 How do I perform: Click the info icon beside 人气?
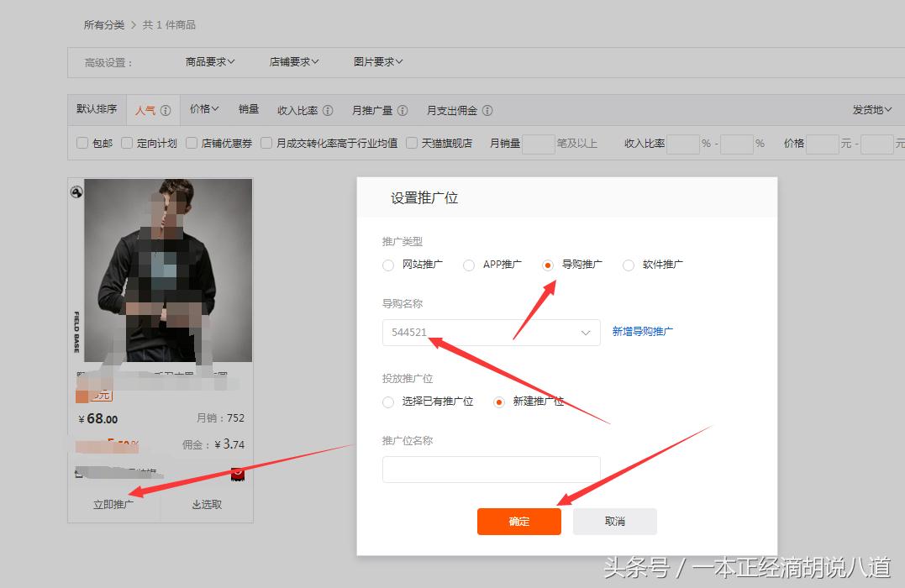[x=167, y=110]
